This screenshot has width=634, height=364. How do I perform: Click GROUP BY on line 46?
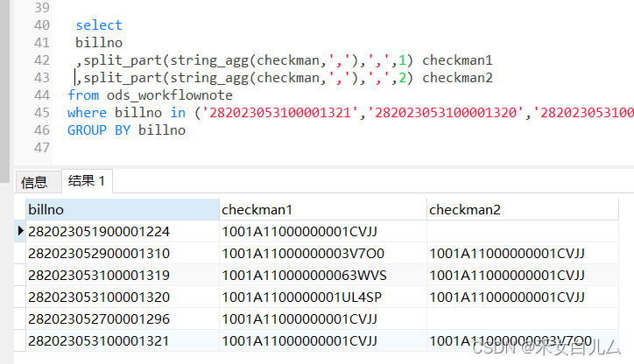99,130
